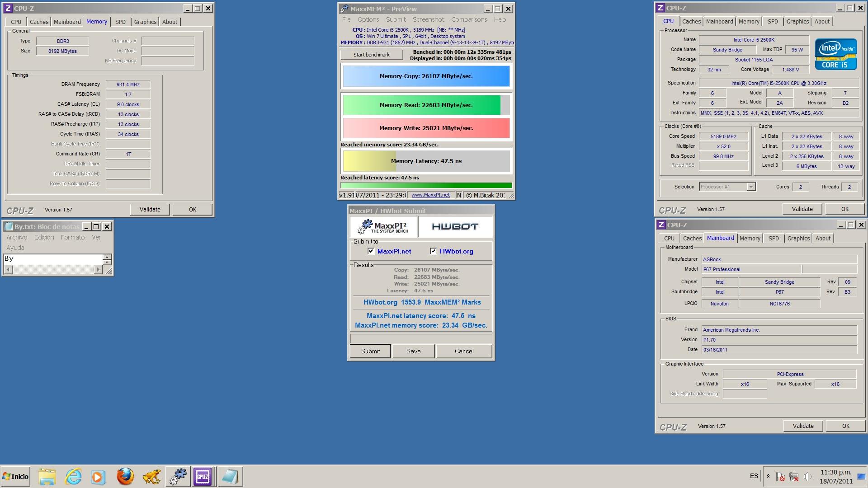Click the CPU-Z Mainboard window title icon
868x488 pixels.
tap(661, 225)
